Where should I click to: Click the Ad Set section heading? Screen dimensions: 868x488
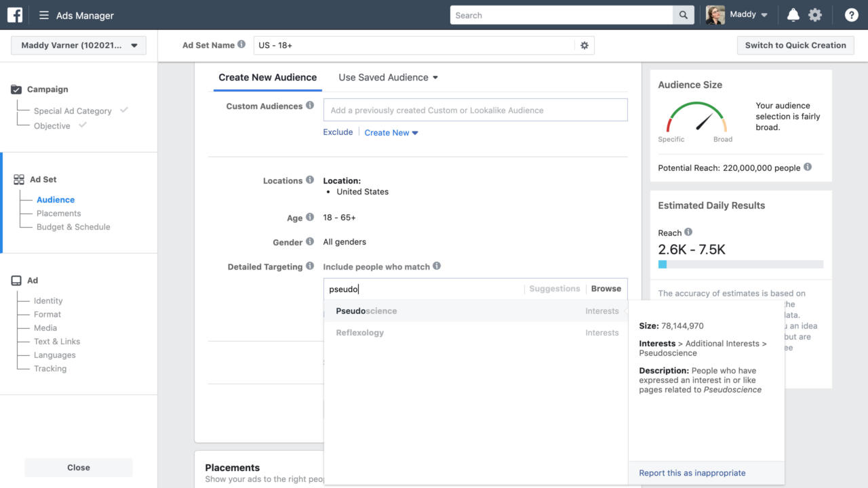[43, 180]
